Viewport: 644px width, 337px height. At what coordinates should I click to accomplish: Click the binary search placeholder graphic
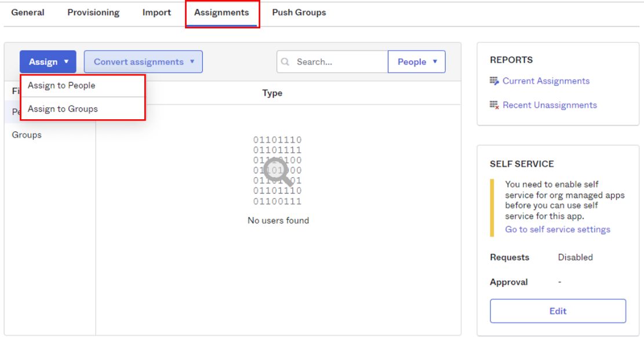[x=278, y=170]
